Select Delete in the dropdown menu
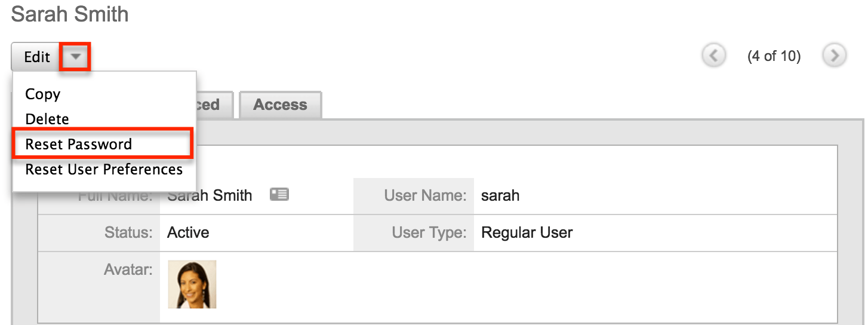Image resolution: width=868 pixels, height=325 pixels. click(x=47, y=119)
